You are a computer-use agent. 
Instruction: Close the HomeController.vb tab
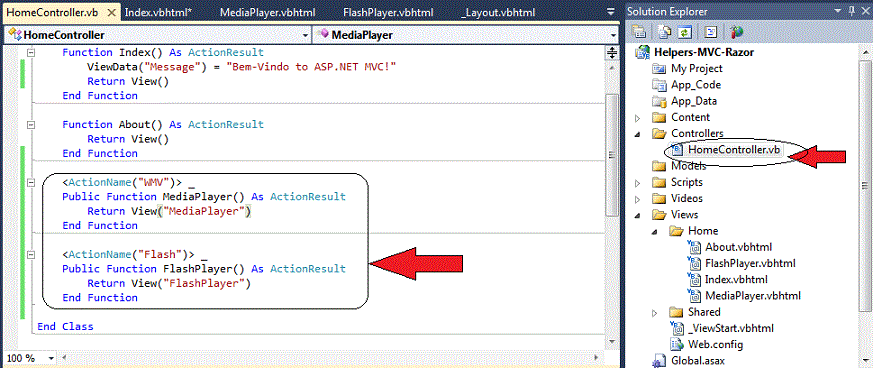112,12
